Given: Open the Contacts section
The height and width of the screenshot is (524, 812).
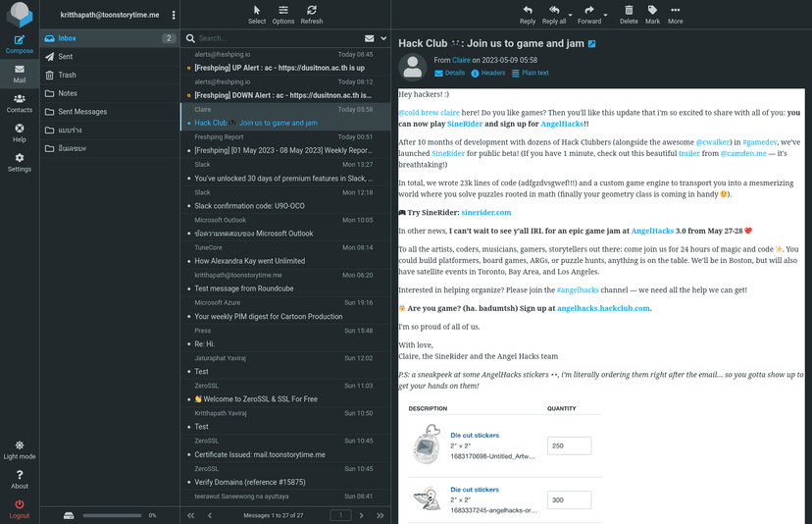Looking at the screenshot, I should [20, 102].
